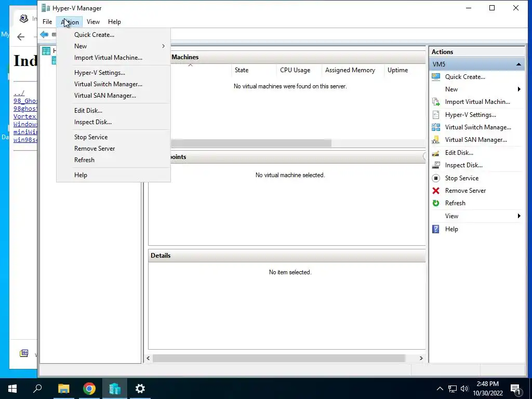
Task: Sort by State column header
Action: coord(254,70)
